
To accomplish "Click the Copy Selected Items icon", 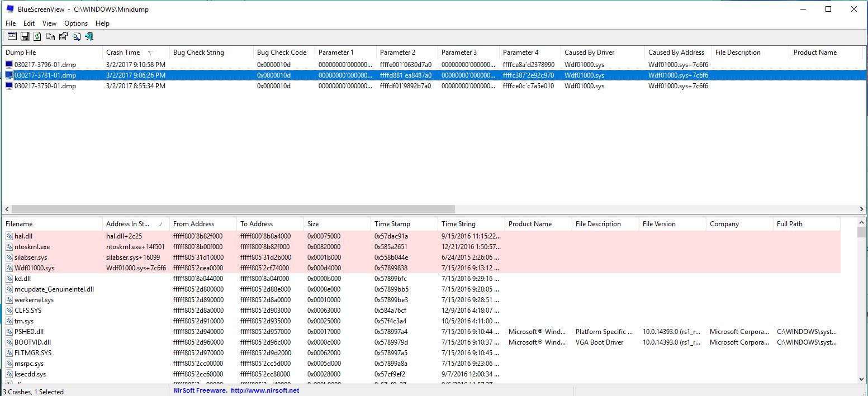I will click(x=50, y=37).
